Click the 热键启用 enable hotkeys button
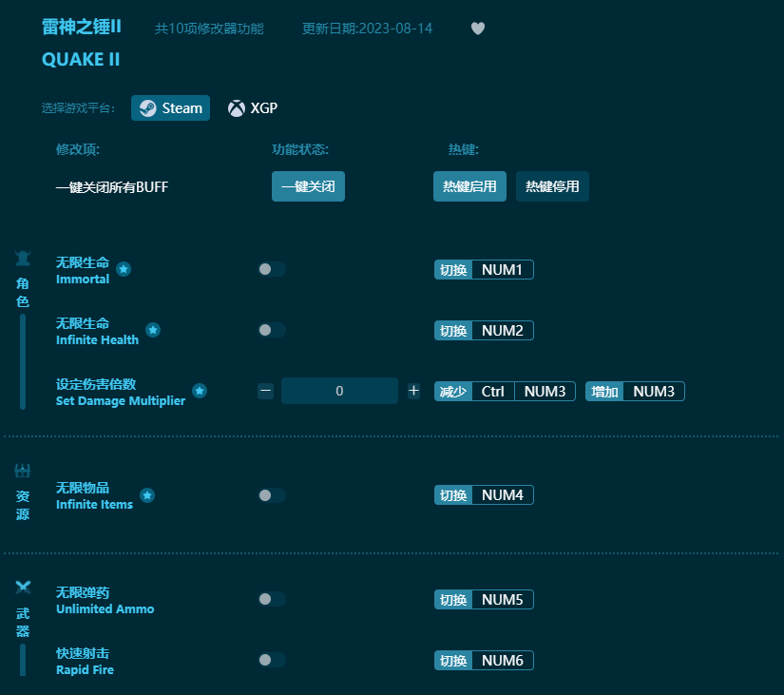784x695 pixels. [x=469, y=186]
